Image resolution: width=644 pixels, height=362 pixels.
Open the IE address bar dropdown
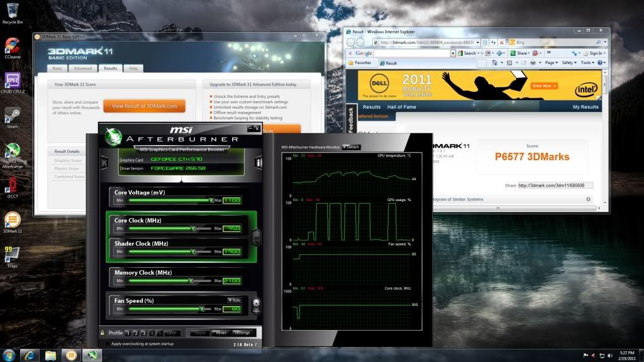478,42
